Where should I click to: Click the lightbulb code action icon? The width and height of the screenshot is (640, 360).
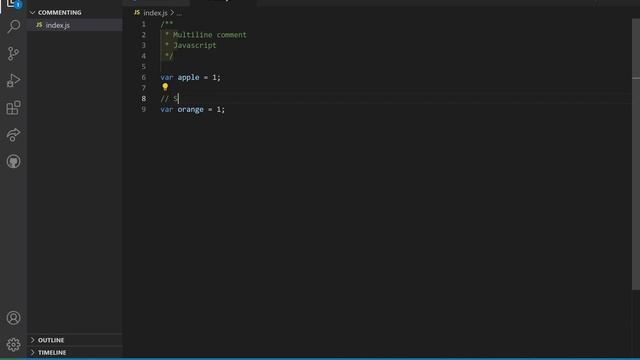click(165, 87)
